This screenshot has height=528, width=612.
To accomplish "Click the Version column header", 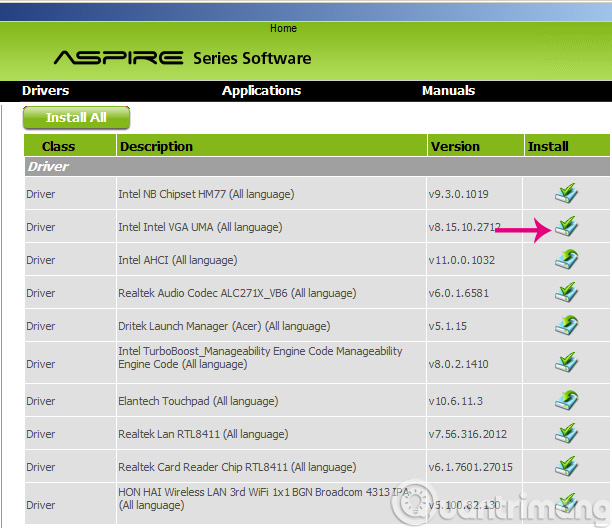I will pyautogui.click(x=475, y=146).
